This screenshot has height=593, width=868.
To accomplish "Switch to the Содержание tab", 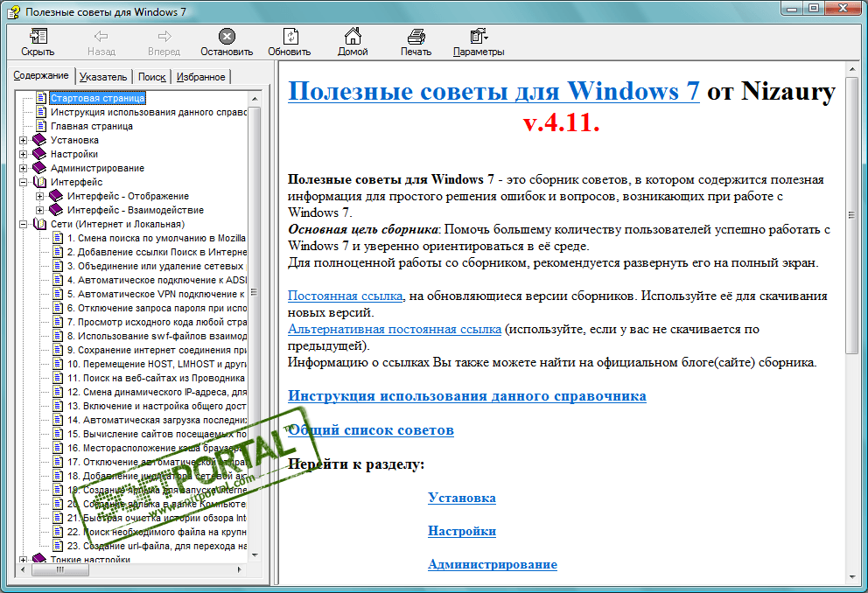I will coord(41,75).
